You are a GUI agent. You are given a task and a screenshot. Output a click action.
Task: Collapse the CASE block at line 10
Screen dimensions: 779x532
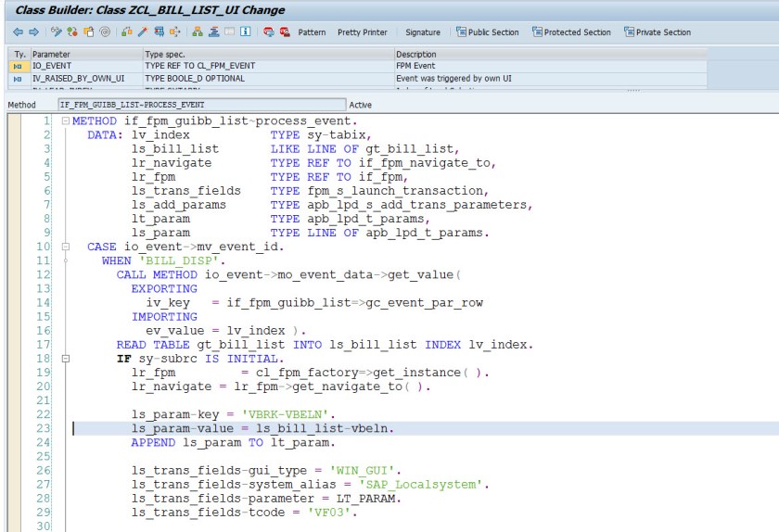coord(65,247)
